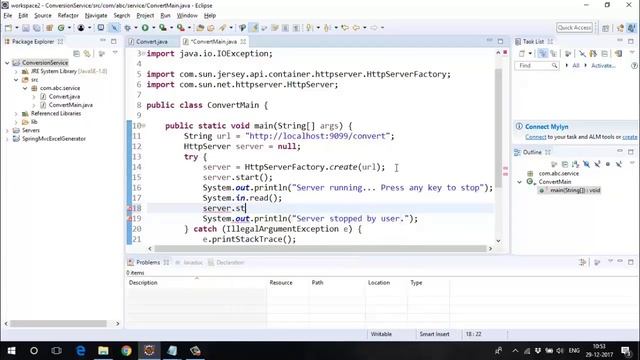Open File Explorer from taskbar
This screenshot has height=360, width=640.
click(x=103, y=351)
